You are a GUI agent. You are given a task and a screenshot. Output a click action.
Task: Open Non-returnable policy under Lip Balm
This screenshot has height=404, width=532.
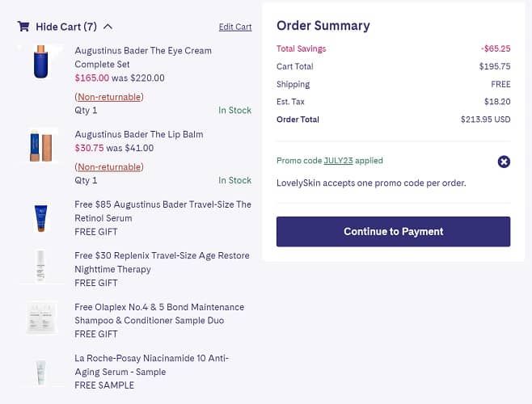(109, 166)
